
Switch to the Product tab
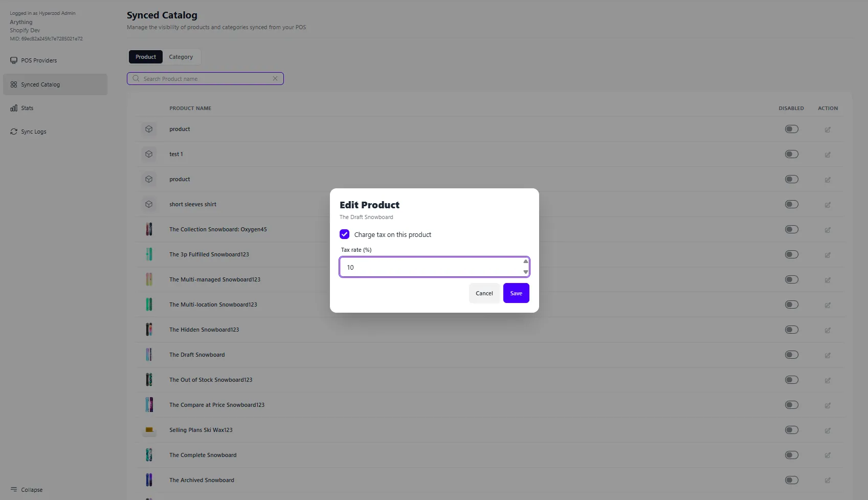146,57
